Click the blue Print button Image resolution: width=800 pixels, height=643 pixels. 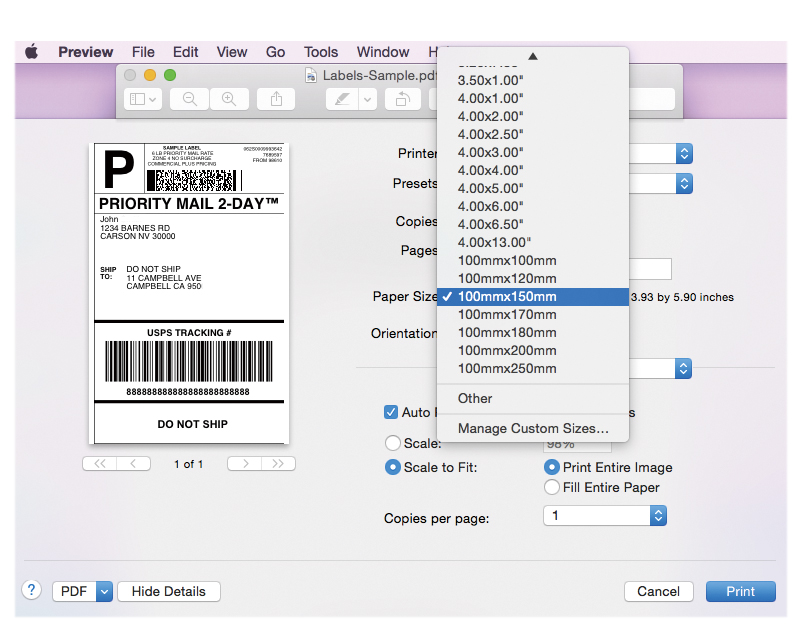741,591
